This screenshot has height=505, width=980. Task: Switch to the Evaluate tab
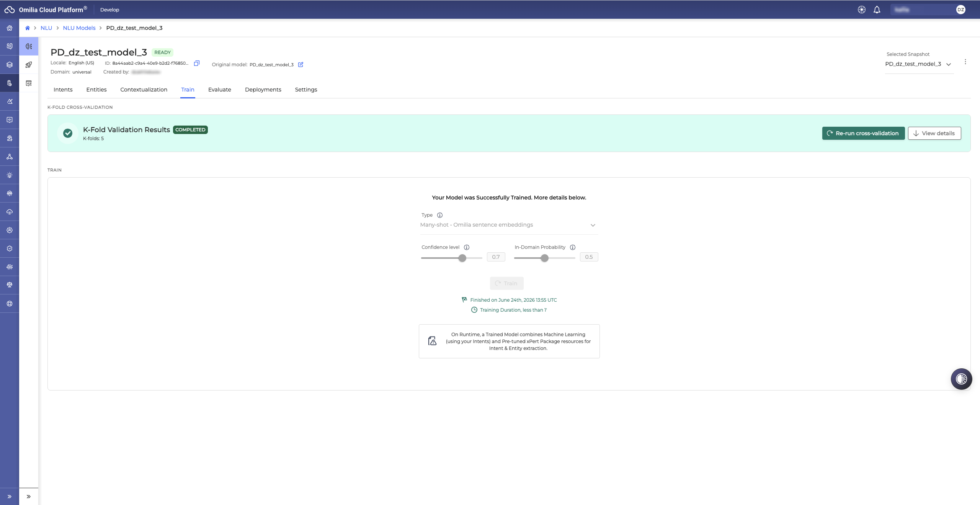220,90
